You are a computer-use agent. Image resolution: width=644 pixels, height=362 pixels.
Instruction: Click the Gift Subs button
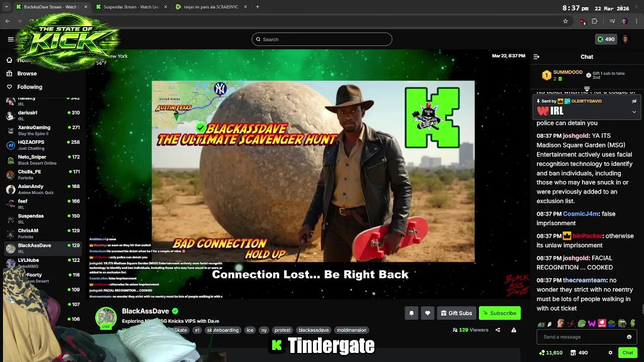[x=456, y=313]
